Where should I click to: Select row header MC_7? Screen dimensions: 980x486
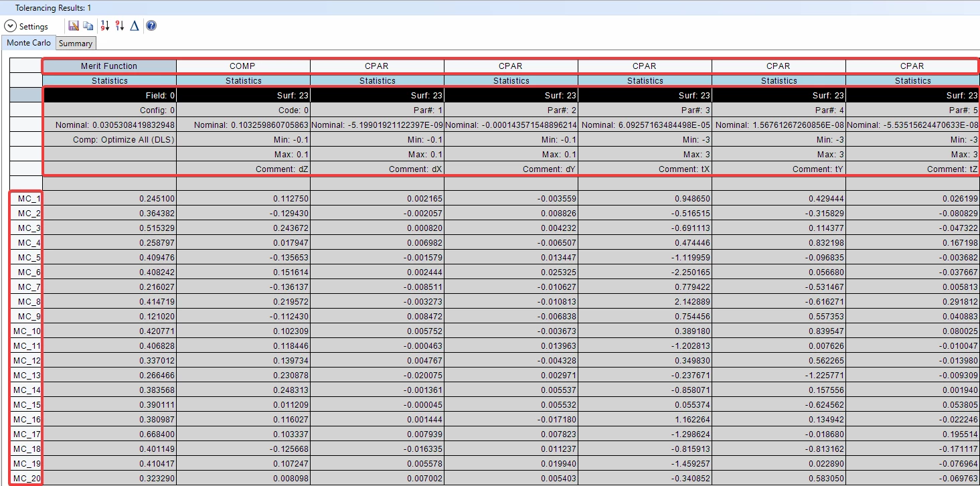[26, 287]
